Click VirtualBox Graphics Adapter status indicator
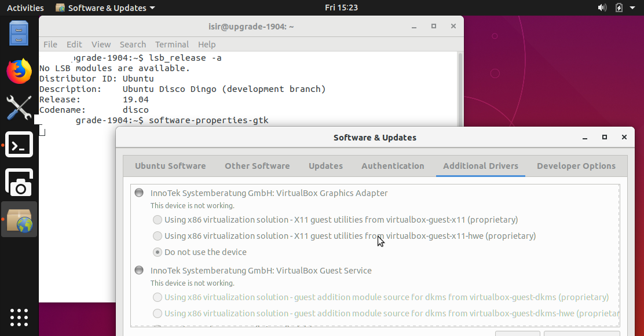Viewport: 644px width, 336px height. pos(139,193)
